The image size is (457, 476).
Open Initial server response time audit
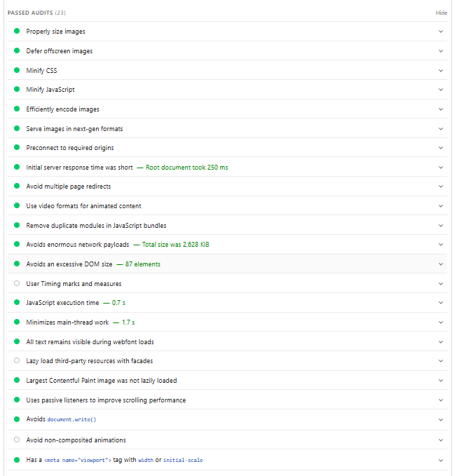click(x=79, y=168)
